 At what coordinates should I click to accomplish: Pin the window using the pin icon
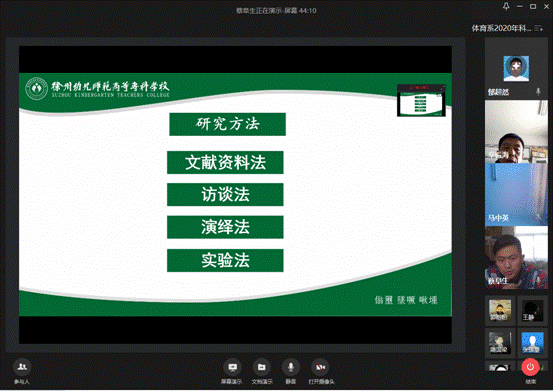click(506, 6)
